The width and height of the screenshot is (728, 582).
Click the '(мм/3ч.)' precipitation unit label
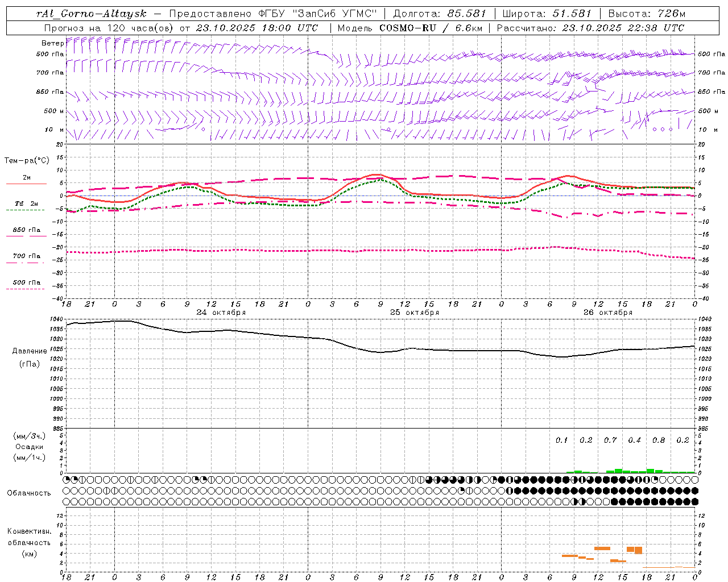(30, 436)
